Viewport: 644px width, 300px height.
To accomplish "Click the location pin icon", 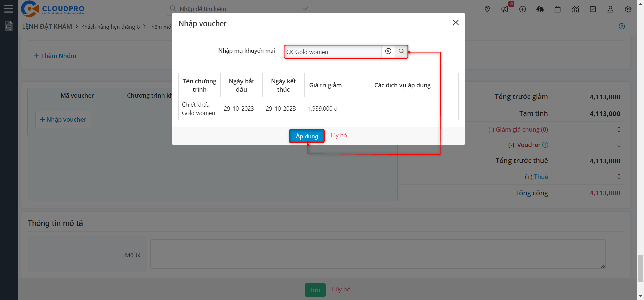I will pyautogui.click(x=487, y=9).
